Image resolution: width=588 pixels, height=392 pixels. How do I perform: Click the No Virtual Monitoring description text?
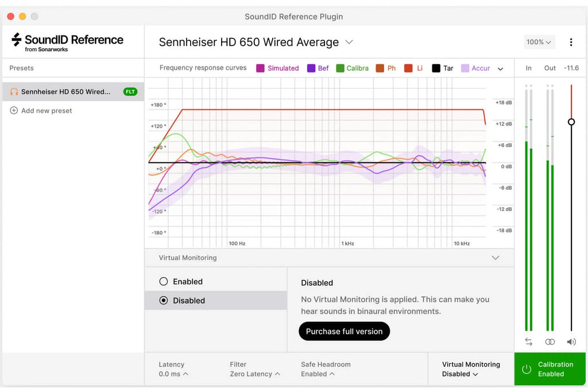point(395,305)
